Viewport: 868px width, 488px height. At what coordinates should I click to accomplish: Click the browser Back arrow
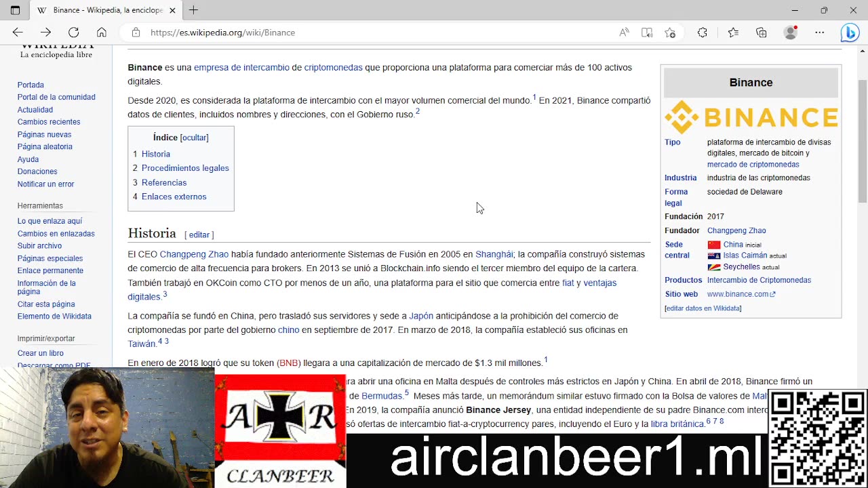point(18,33)
